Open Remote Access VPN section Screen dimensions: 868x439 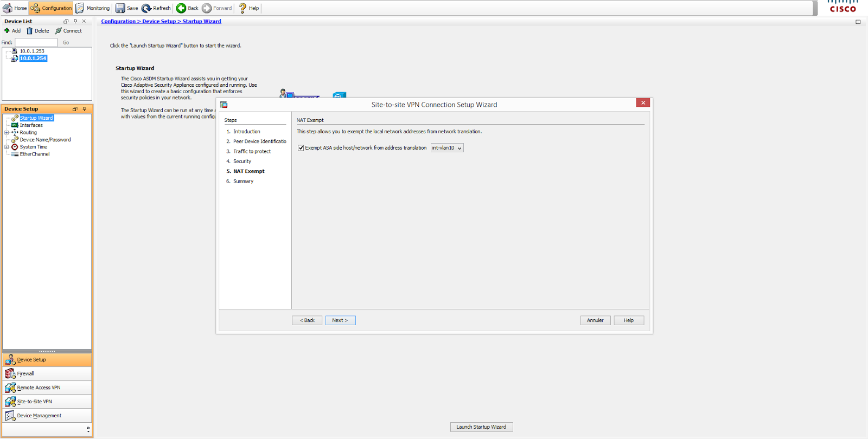pos(47,388)
